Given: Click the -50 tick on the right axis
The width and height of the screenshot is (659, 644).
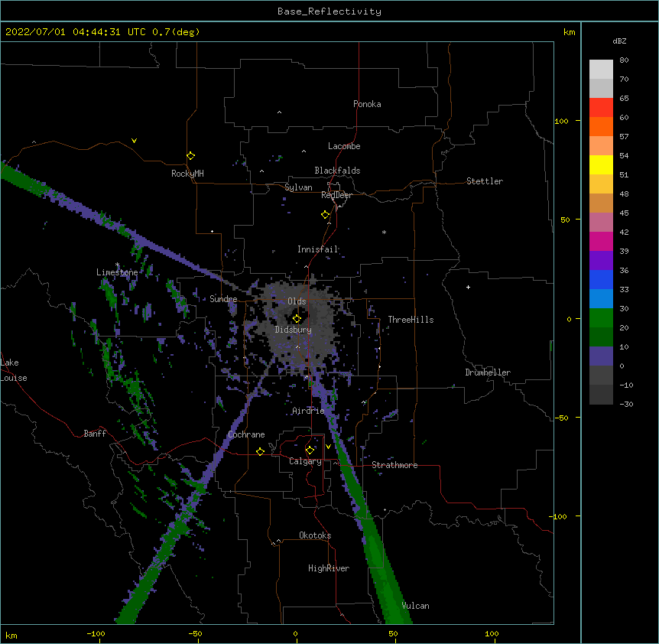Looking at the screenshot, I should (x=561, y=418).
